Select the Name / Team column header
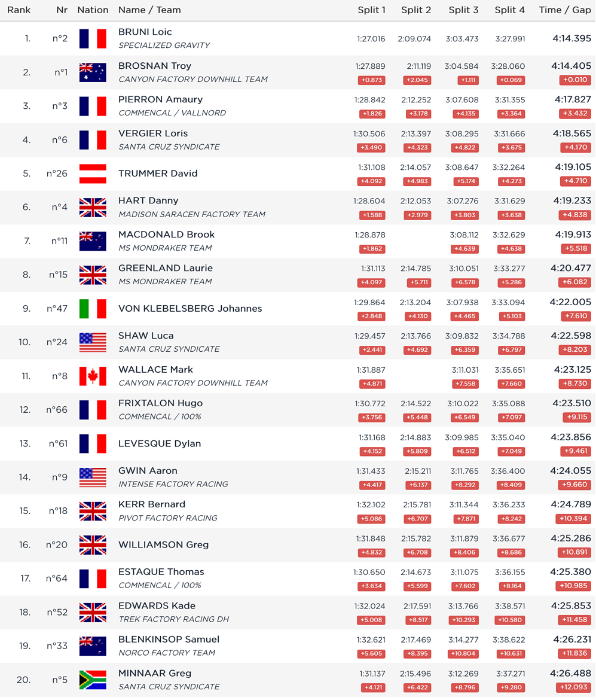This screenshot has height=700, width=596. point(149,10)
